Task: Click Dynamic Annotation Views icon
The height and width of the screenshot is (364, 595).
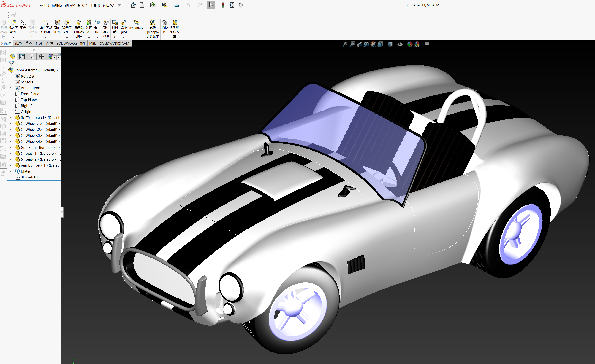Action: [373, 44]
